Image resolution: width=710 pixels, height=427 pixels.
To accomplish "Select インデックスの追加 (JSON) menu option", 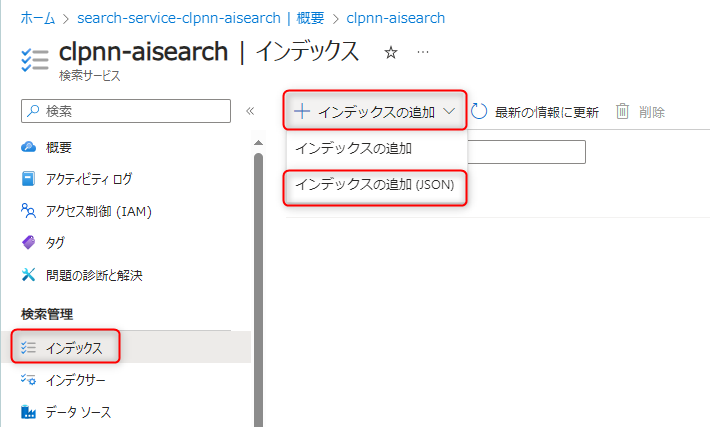I will [375, 185].
